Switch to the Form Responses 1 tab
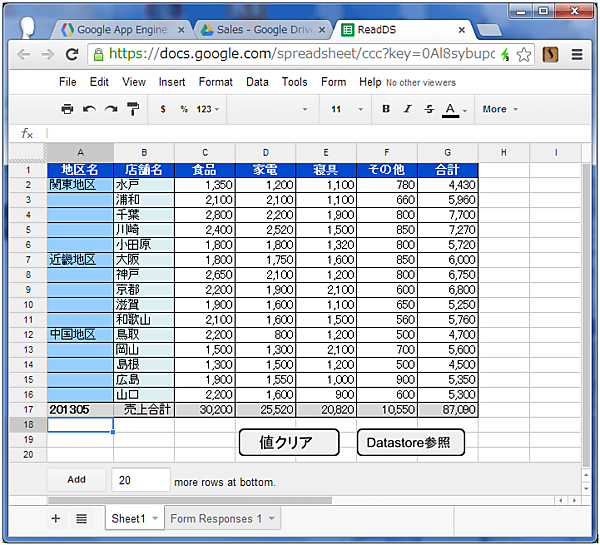 222,518
